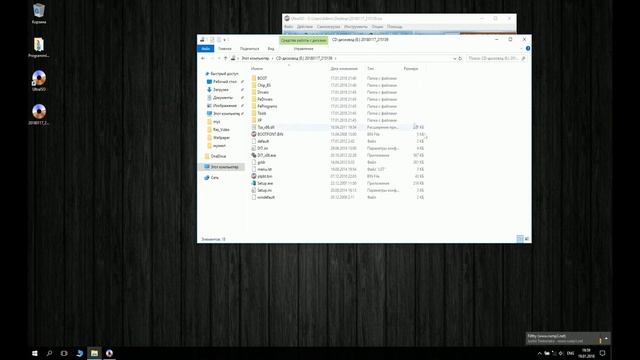Open the PePrograms folder
Image resolution: width=640 pixels, height=360 pixels.
(267, 106)
